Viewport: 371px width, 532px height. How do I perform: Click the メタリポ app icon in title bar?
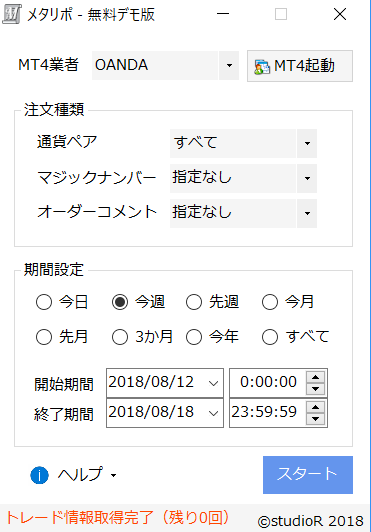12,14
